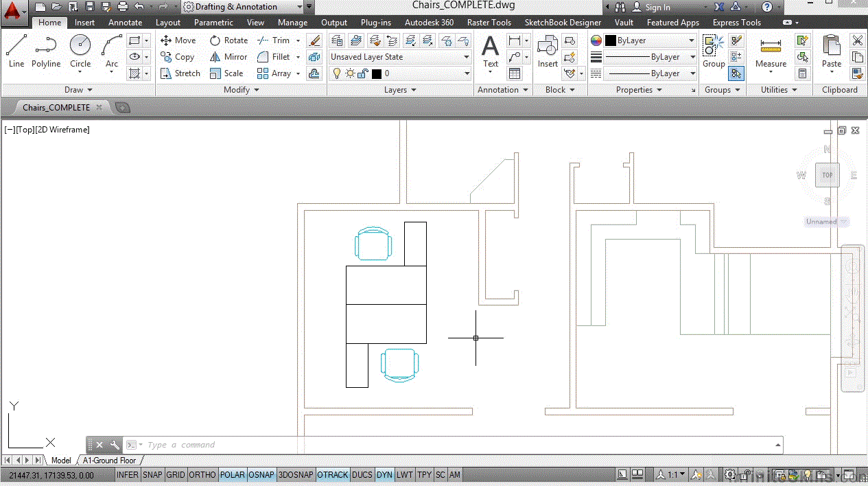Screen dimensions: 868x486
Task: Open the linetype ByLayer dropdown
Action: click(650, 73)
